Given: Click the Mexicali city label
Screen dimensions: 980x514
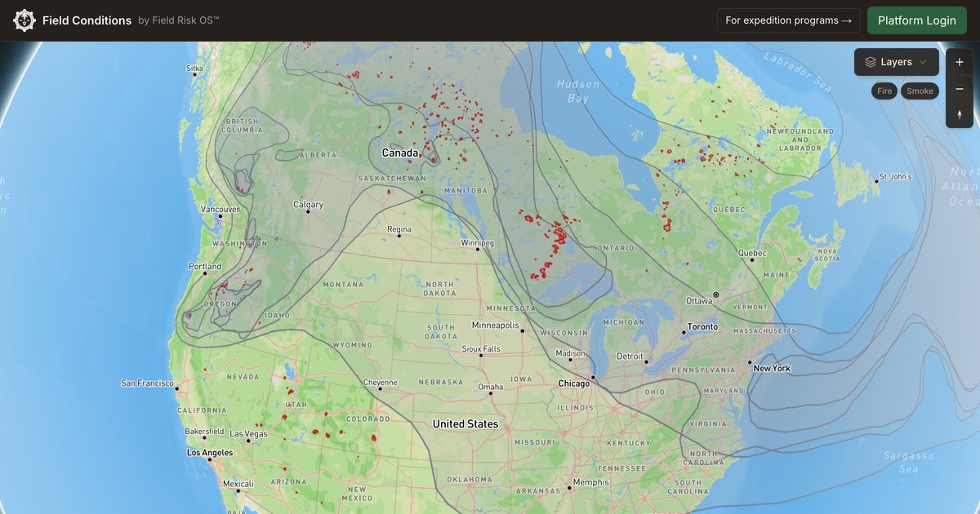Looking at the screenshot, I should (238, 484).
